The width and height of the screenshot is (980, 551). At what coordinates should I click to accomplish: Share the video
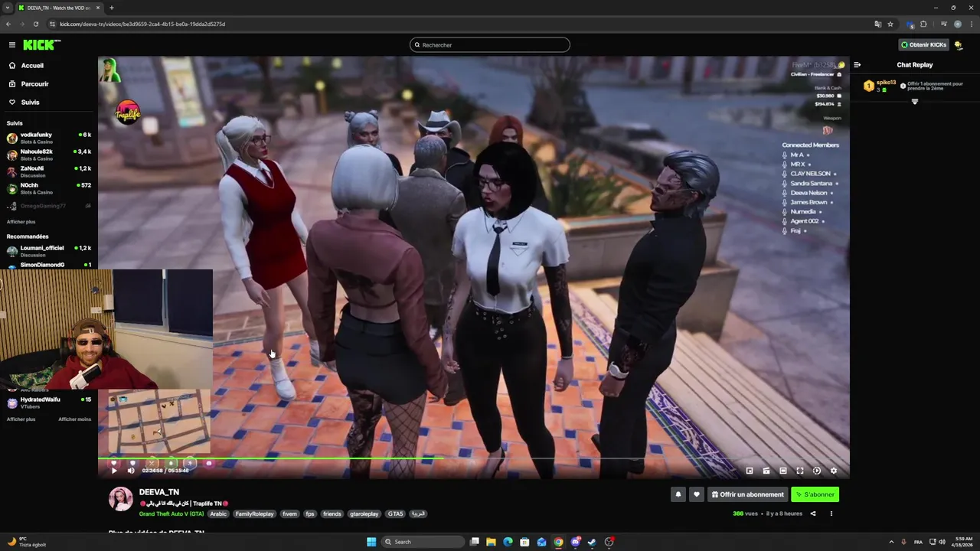[x=813, y=514]
